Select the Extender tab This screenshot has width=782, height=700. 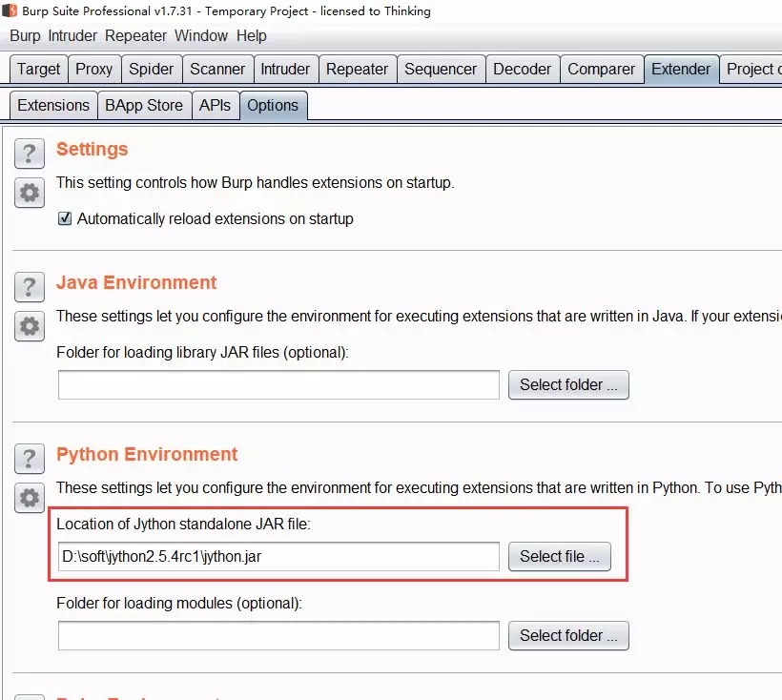click(x=681, y=69)
